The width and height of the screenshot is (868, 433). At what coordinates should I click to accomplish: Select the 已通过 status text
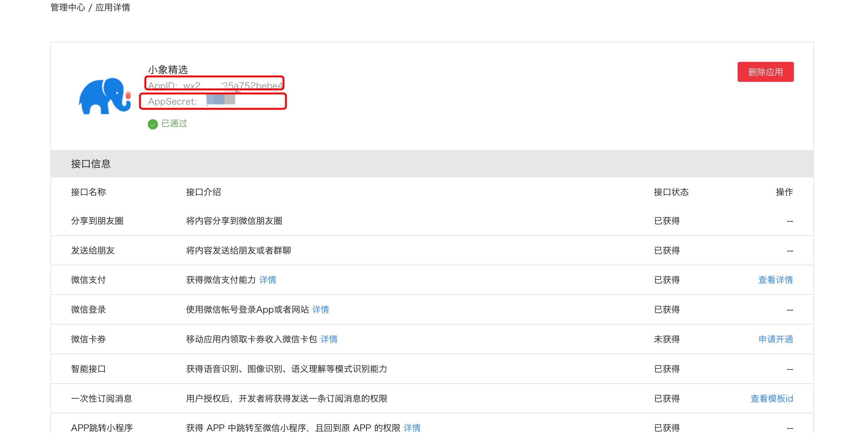pos(174,124)
